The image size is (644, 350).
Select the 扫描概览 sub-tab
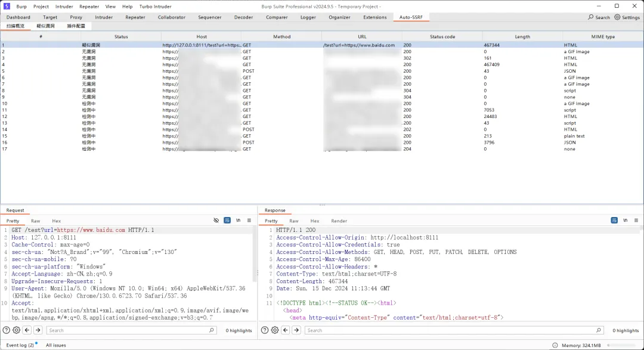coord(16,26)
